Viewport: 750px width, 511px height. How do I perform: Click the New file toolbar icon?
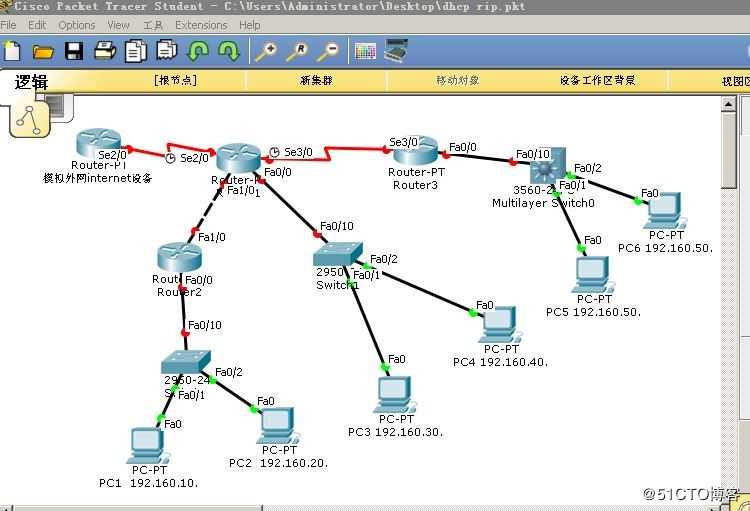tap(12, 51)
